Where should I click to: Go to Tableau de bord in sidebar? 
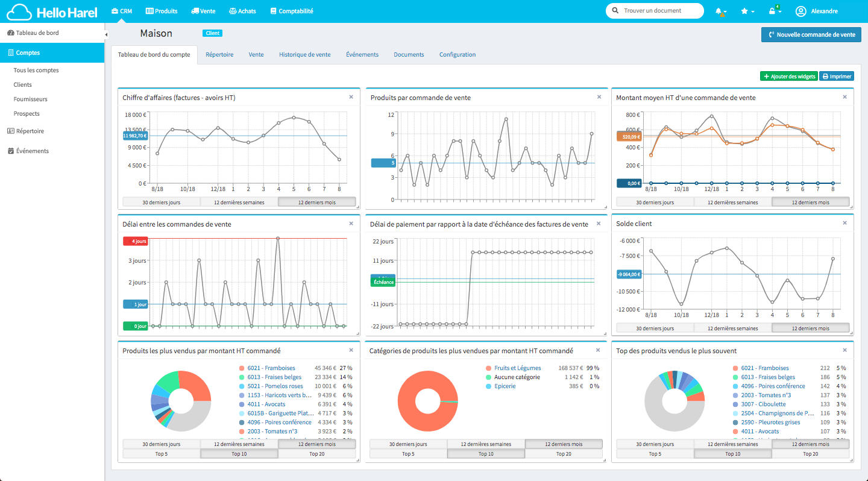click(x=52, y=33)
